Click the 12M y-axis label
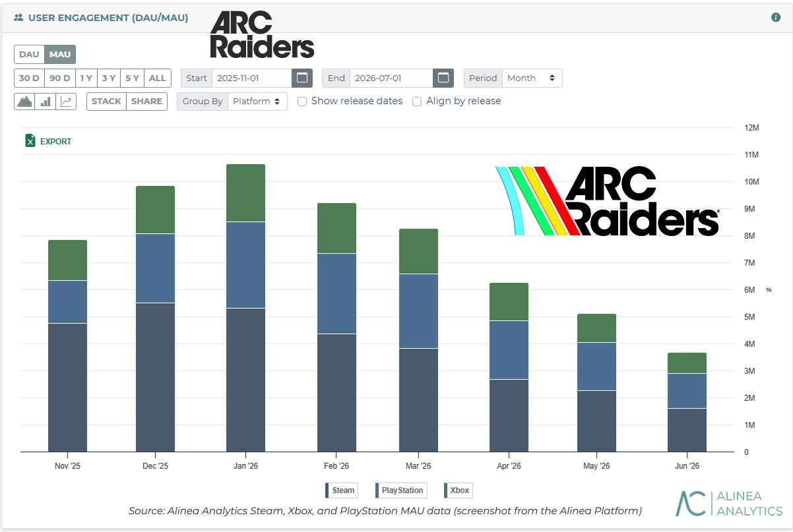Screen dimensions: 793x532 click(x=751, y=128)
